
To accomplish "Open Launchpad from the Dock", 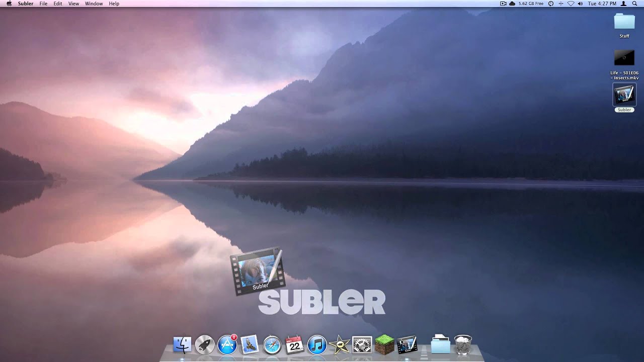I will pyautogui.click(x=205, y=345).
